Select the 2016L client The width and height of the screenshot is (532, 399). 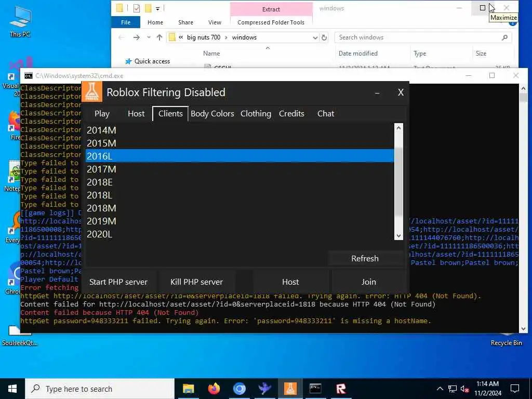pyautogui.click(x=240, y=156)
